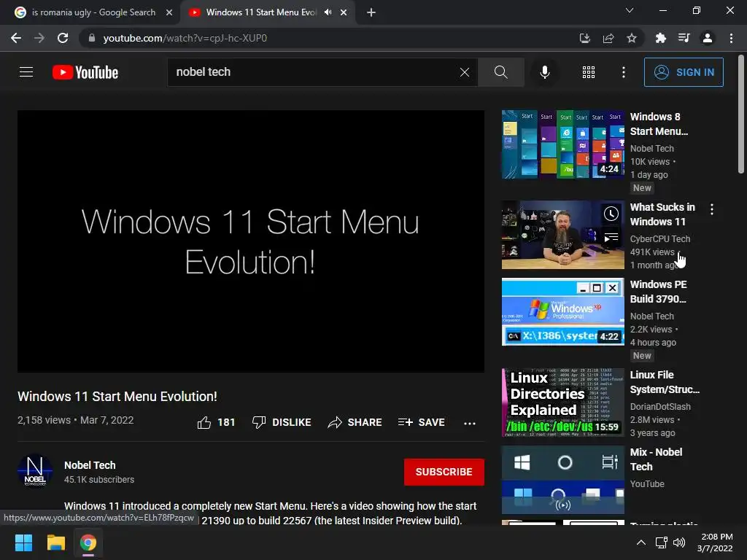Click CyberCPU Tech channel name
Viewport: 747px width, 560px height.
[659, 238]
